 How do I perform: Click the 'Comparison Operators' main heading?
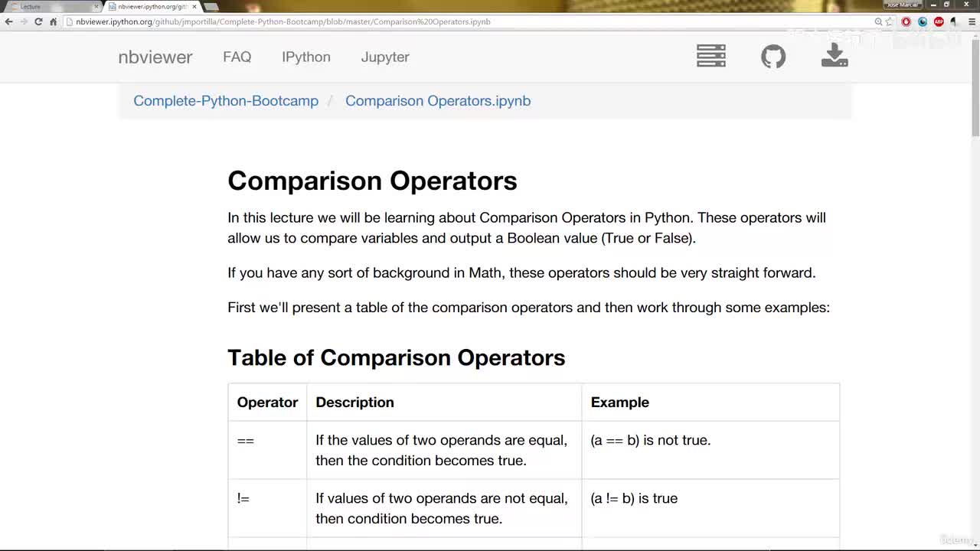coord(372,181)
